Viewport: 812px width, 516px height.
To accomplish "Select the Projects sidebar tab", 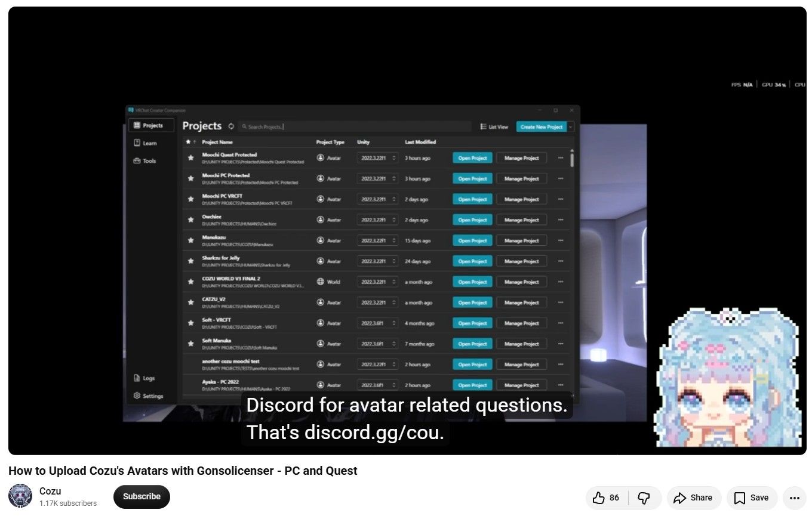I will click(151, 125).
